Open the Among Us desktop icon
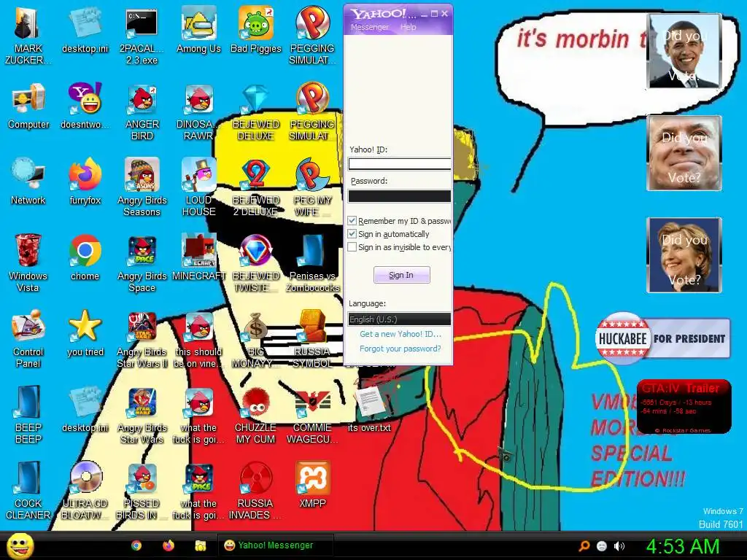Image resolution: width=747 pixels, height=560 pixels. [198, 29]
